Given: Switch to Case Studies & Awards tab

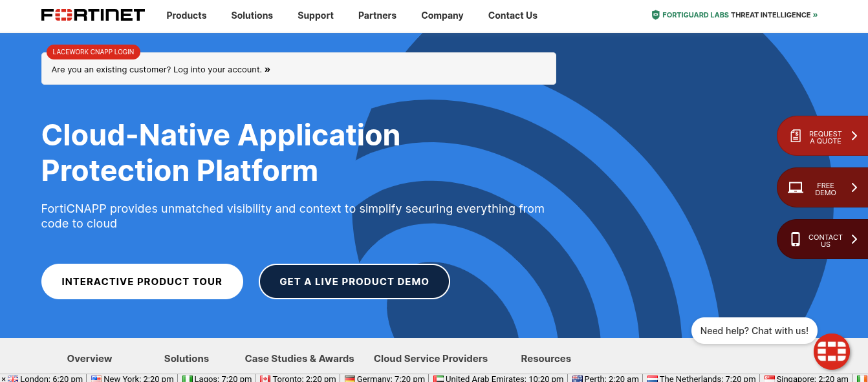Looking at the screenshot, I should (299, 359).
